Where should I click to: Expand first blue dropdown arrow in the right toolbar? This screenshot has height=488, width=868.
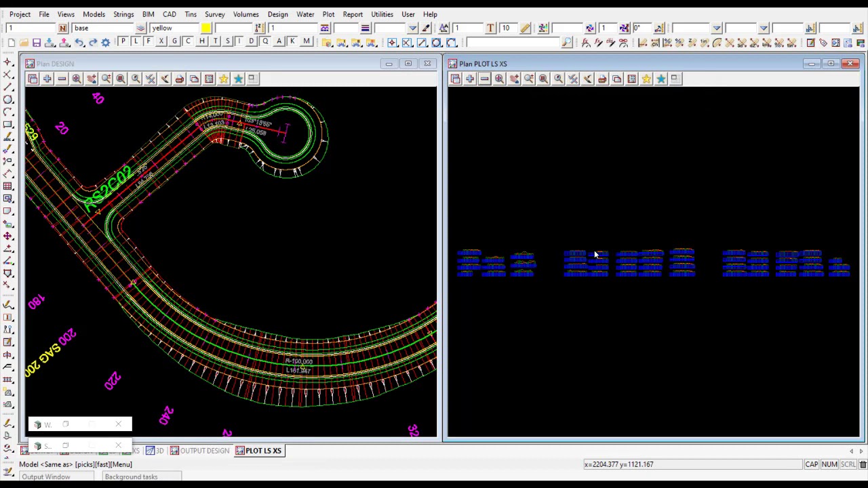click(716, 28)
